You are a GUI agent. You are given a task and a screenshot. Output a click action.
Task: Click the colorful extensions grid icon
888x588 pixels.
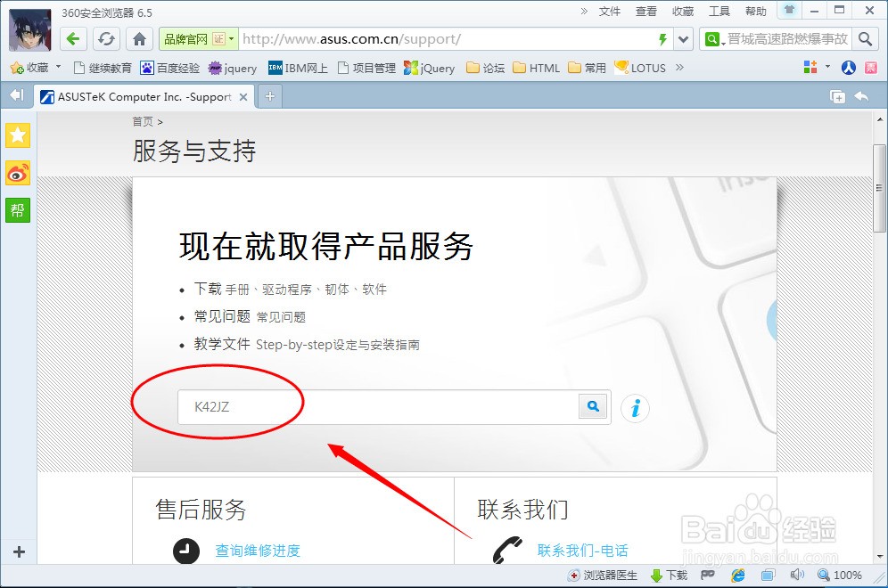pyautogui.click(x=810, y=68)
